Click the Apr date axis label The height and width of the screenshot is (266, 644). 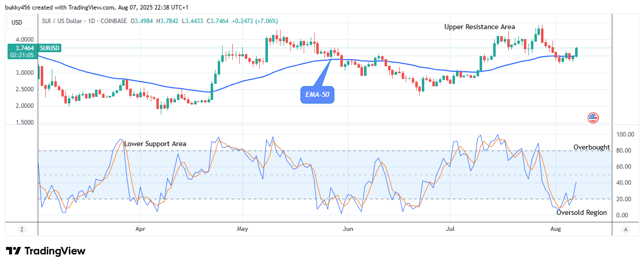140,229
